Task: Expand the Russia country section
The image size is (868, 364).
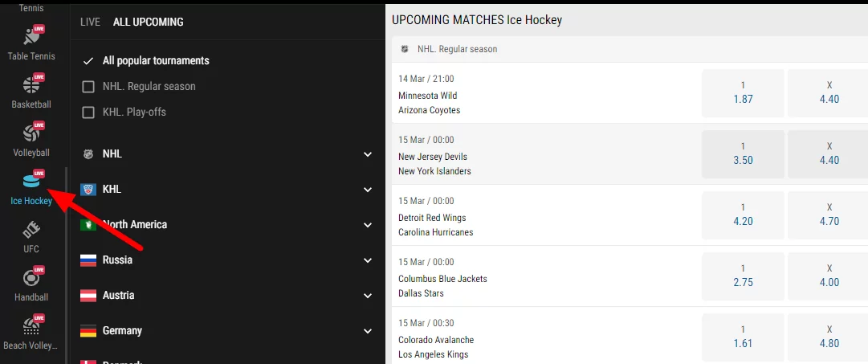Action: tap(368, 260)
